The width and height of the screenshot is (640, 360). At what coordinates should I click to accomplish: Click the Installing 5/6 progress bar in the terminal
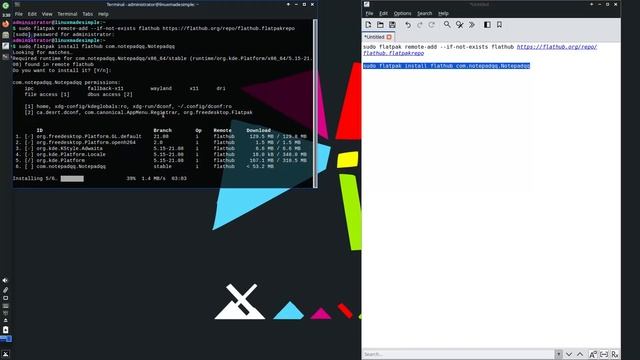72,178
